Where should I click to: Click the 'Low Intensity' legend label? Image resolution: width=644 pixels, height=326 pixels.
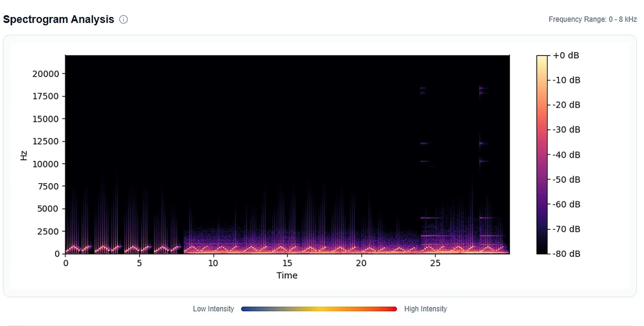tap(213, 309)
